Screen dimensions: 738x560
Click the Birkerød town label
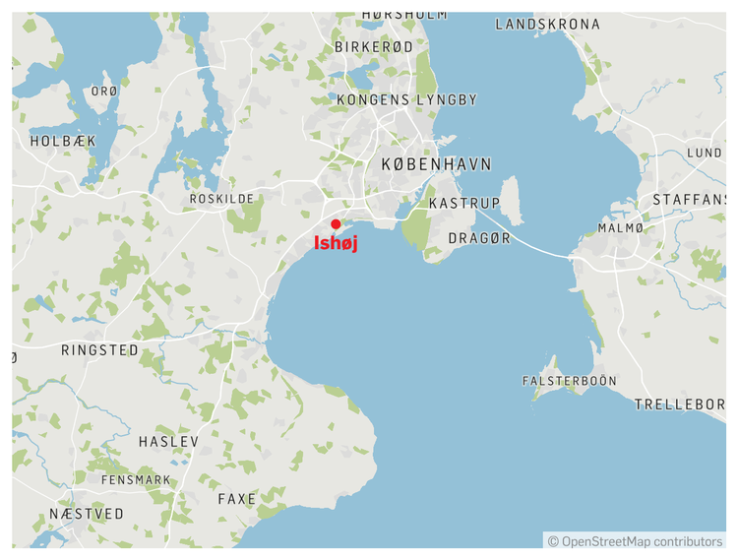(x=374, y=47)
